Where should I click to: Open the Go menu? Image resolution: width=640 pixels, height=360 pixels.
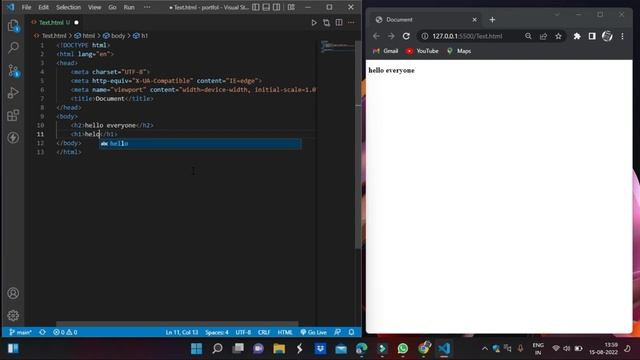tap(112, 7)
